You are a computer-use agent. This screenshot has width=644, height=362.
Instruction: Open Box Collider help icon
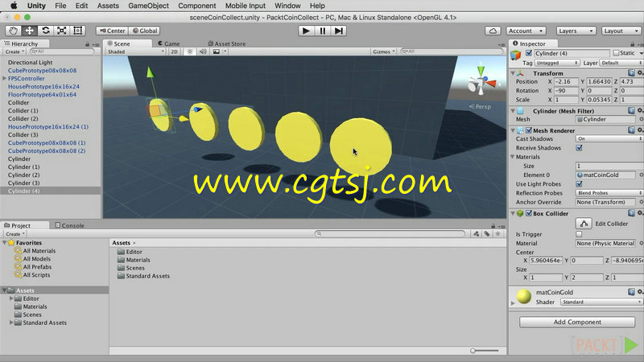coord(631,213)
